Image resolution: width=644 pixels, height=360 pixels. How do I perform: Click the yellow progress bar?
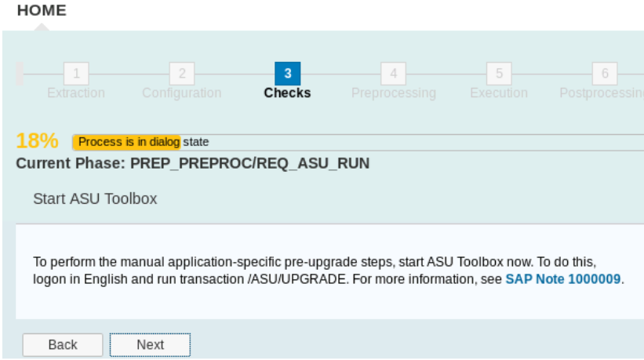click(126, 142)
